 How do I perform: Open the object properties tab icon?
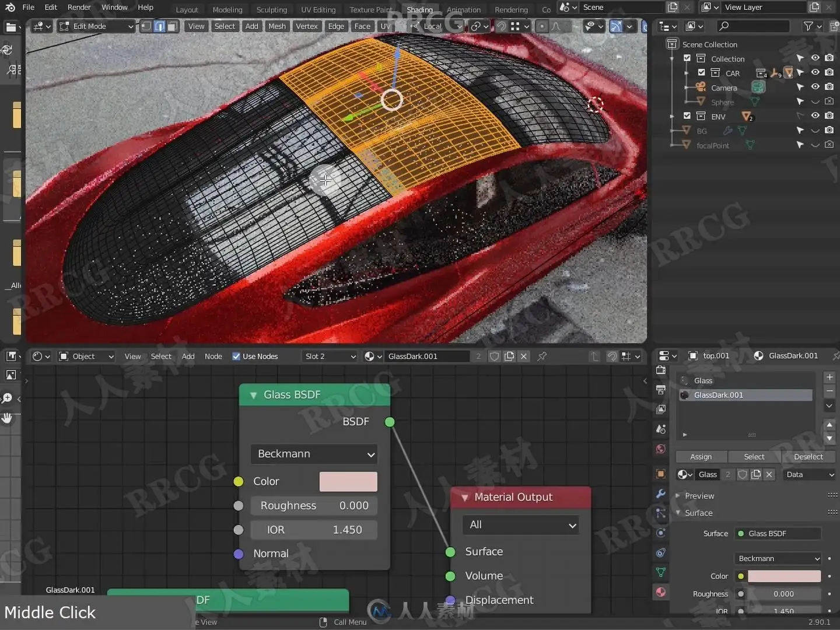pos(661,474)
